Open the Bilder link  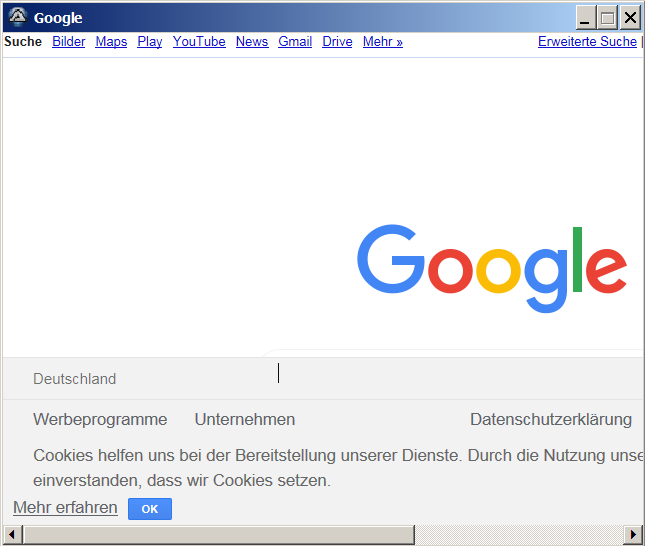(x=69, y=42)
